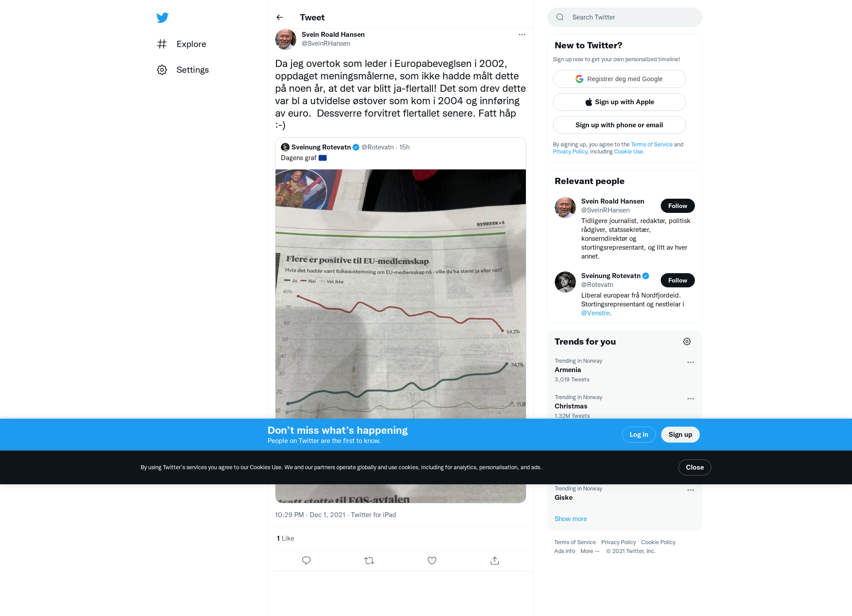
Task: Share the tweet via share icon
Action: (495, 561)
